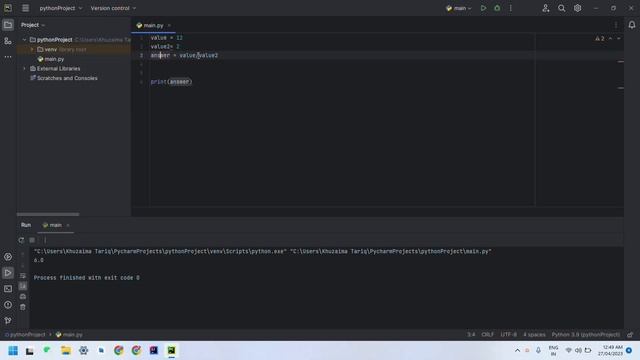Viewport: 640px width, 360px height.
Task: Open Windows Start menu
Action: 13,351
